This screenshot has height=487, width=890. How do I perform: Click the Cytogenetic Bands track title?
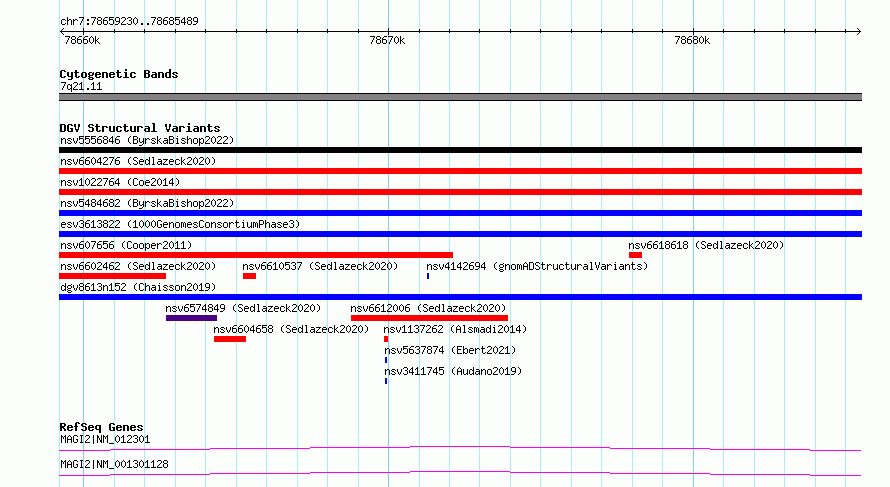point(119,74)
